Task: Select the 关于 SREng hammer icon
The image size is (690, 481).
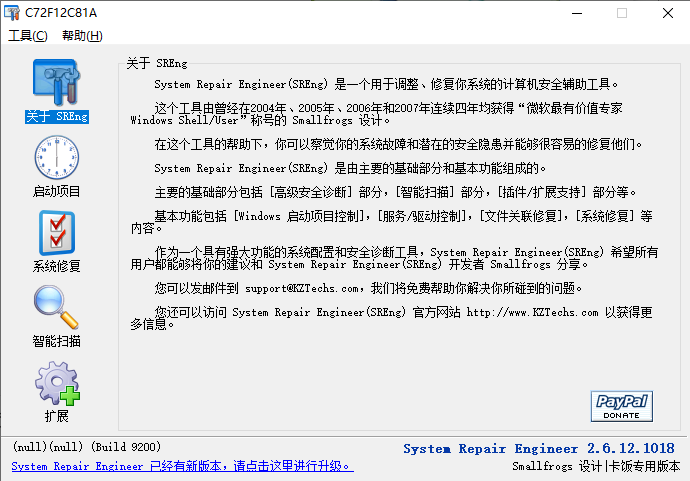Action: coord(56,82)
